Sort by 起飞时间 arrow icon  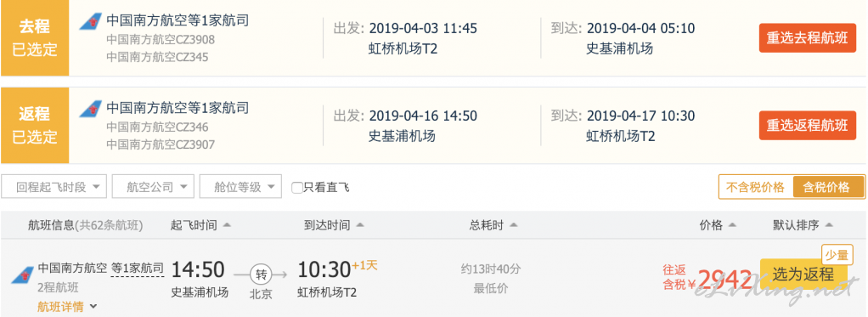click(227, 225)
